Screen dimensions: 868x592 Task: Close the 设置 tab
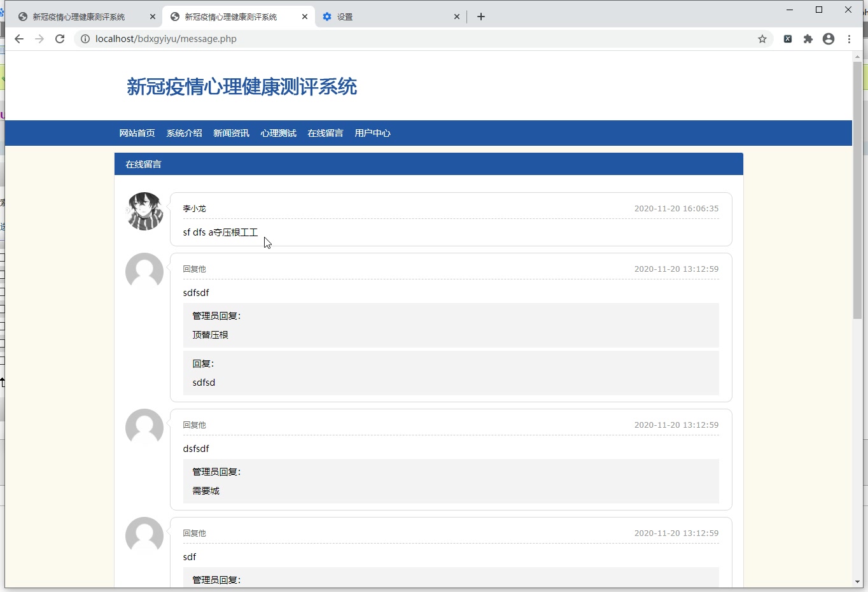pos(457,17)
